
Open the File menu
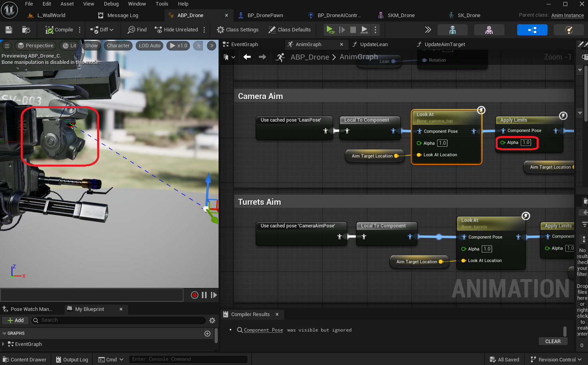coord(29,4)
